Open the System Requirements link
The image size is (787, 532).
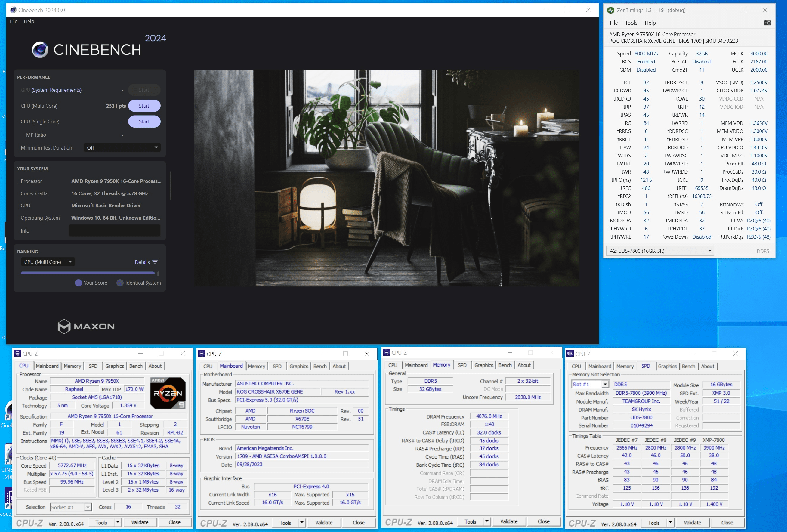coord(57,90)
